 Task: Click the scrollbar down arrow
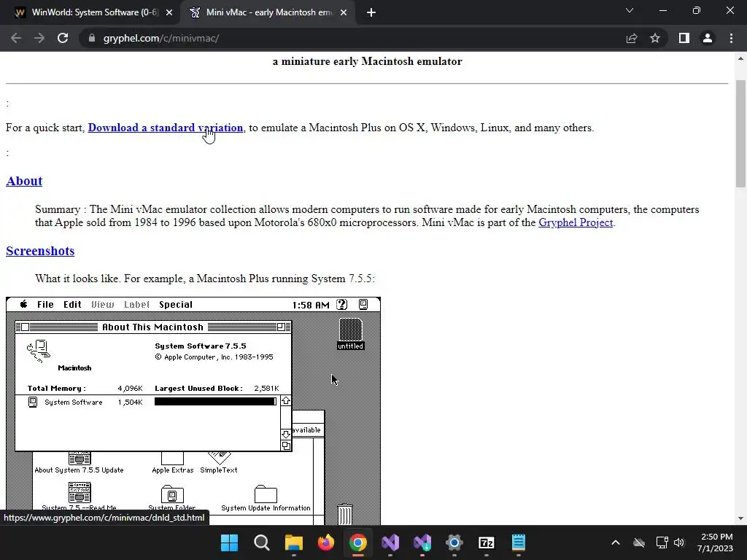pos(740,518)
